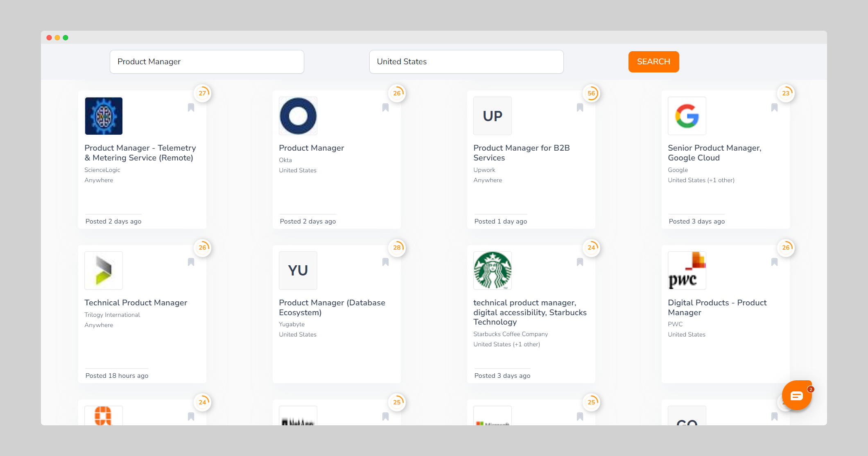This screenshot has height=456, width=868.
Task: Bookmark the PWC Digital Products job
Action: point(774,262)
